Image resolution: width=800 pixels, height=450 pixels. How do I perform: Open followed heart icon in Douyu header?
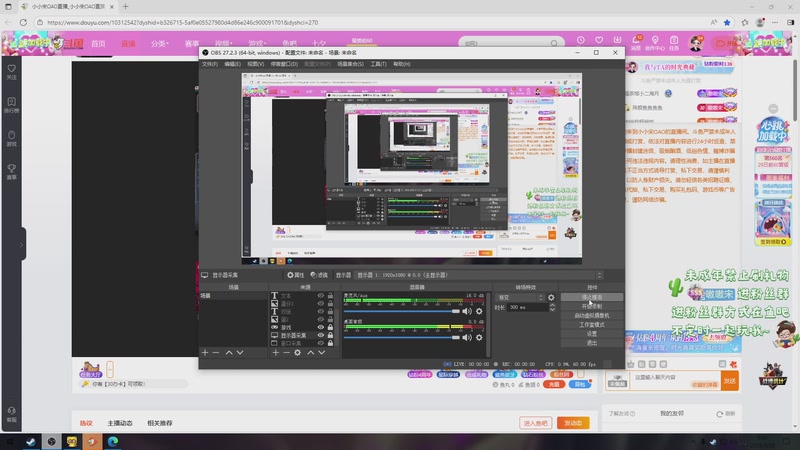pyautogui.click(x=599, y=40)
